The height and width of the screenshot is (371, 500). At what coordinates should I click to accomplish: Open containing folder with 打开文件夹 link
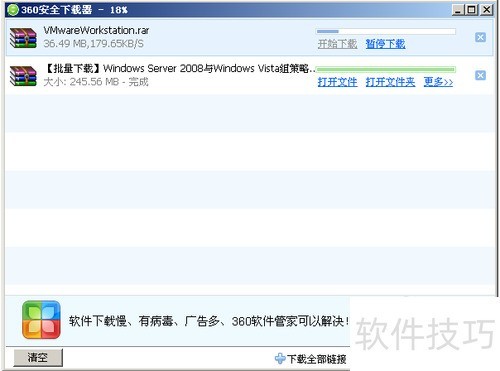[390, 82]
